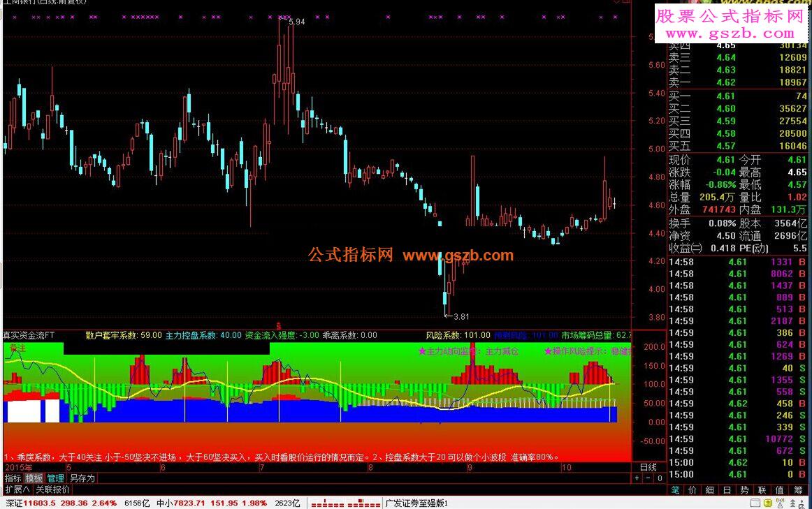Switch to the 值 value tab

coord(779,490)
